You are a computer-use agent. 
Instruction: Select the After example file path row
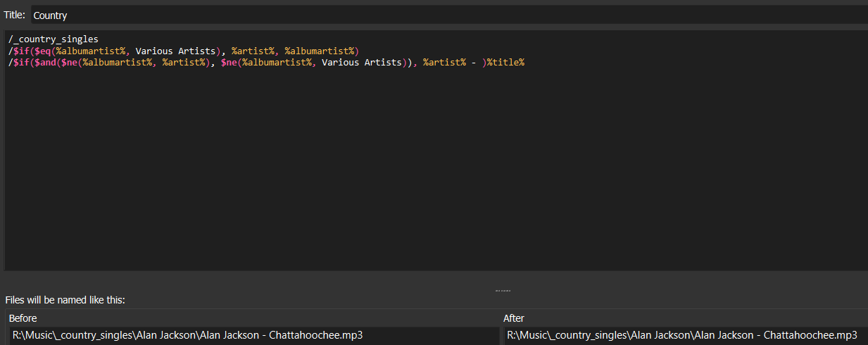click(x=681, y=335)
